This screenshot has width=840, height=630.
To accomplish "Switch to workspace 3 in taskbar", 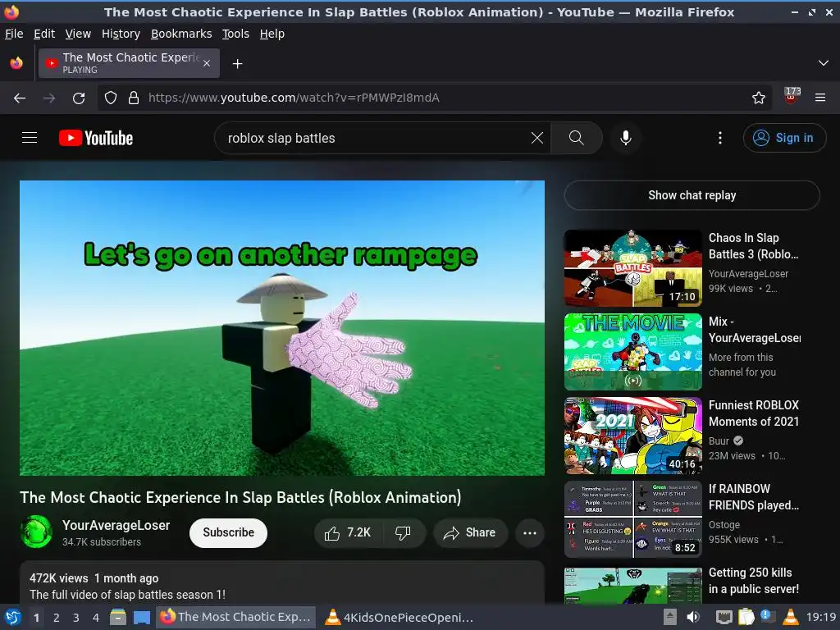I will click(75, 618).
